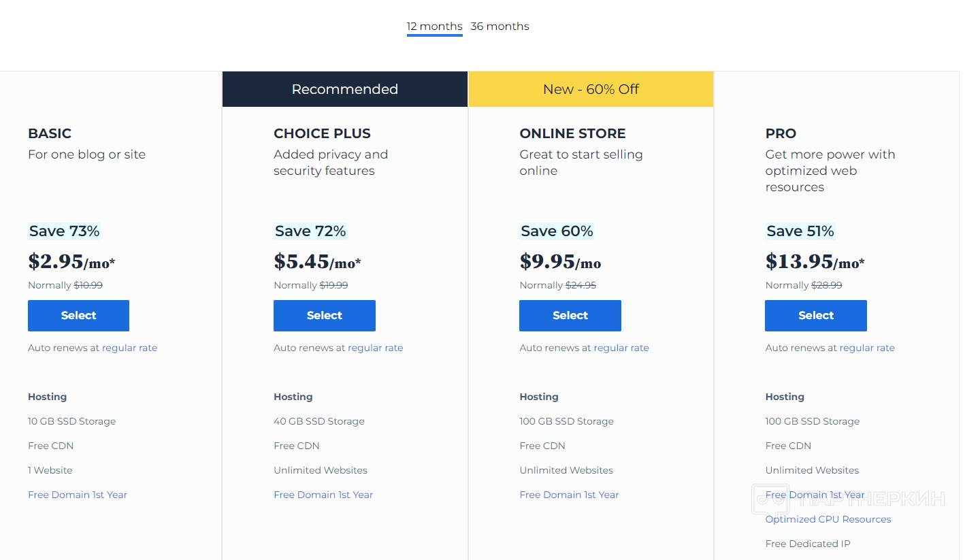Select the Choice Plus plan
This screenshot has width=980, height=560.
324,316
